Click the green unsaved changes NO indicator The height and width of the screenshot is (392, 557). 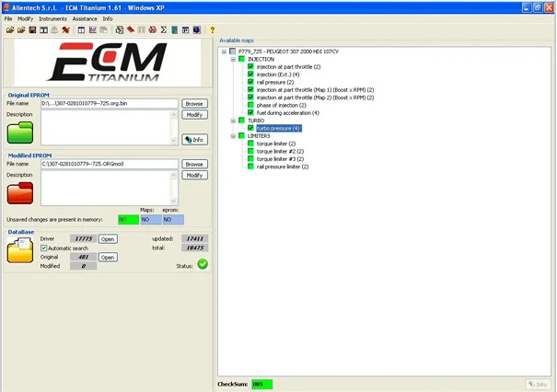click(128, 220)
